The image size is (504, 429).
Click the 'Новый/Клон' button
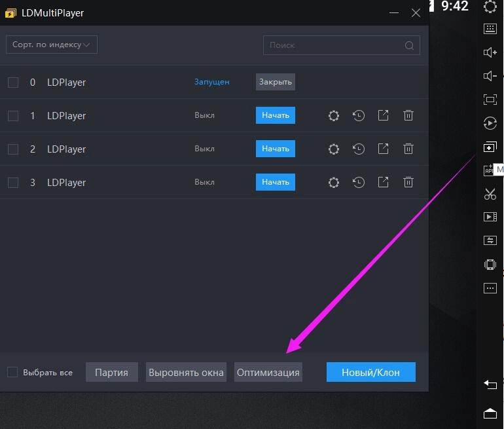371,372
